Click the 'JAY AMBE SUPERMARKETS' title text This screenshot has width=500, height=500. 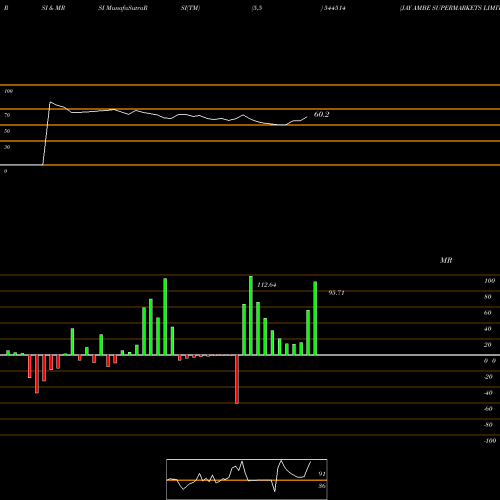tap(441, 8)
